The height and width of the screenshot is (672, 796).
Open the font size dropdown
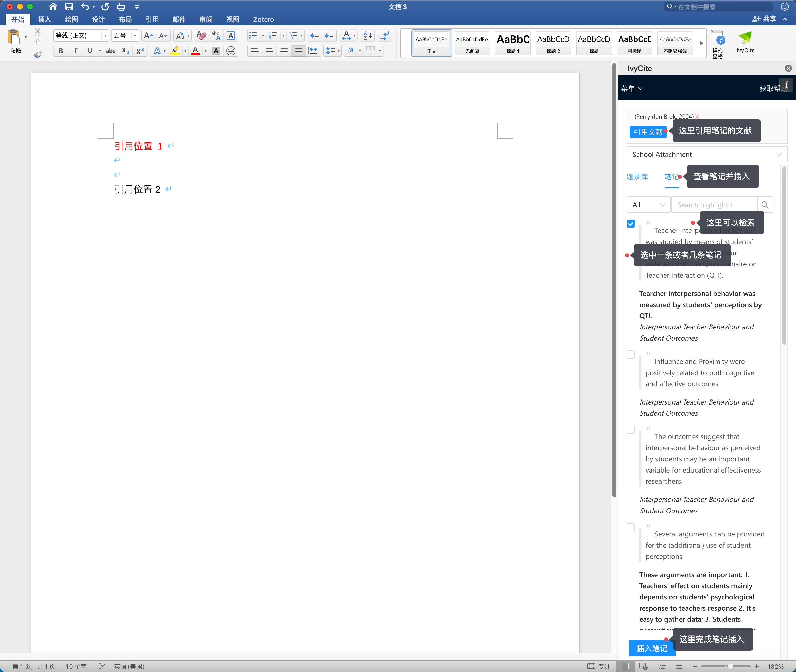coord(135,36)
